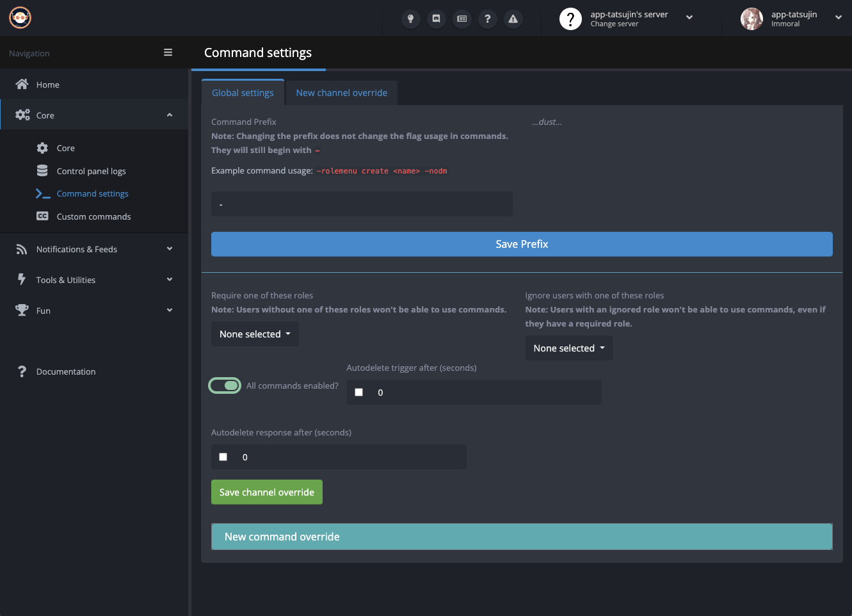Click the user avatar picture

pos(752,19)
